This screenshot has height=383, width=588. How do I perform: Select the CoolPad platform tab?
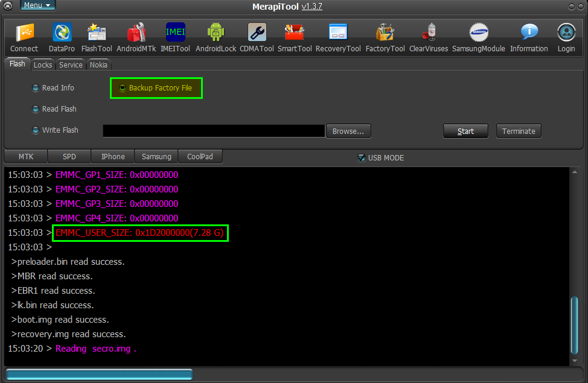(x=200, y=157)
